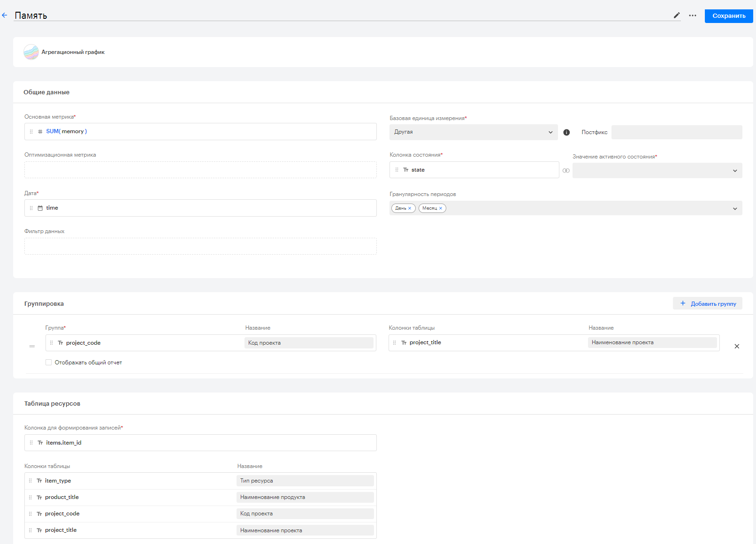The width and height of the screenshot is (756, 544).
Task: Click the drag handle of the group row
Action: coord(32,346)
